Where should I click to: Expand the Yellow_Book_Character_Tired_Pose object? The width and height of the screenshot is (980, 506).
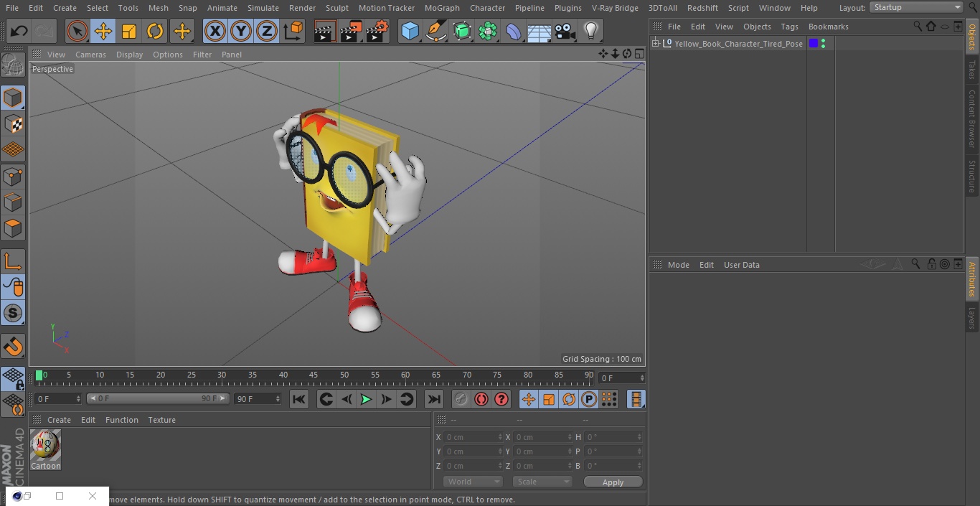[x=655, y=44]
